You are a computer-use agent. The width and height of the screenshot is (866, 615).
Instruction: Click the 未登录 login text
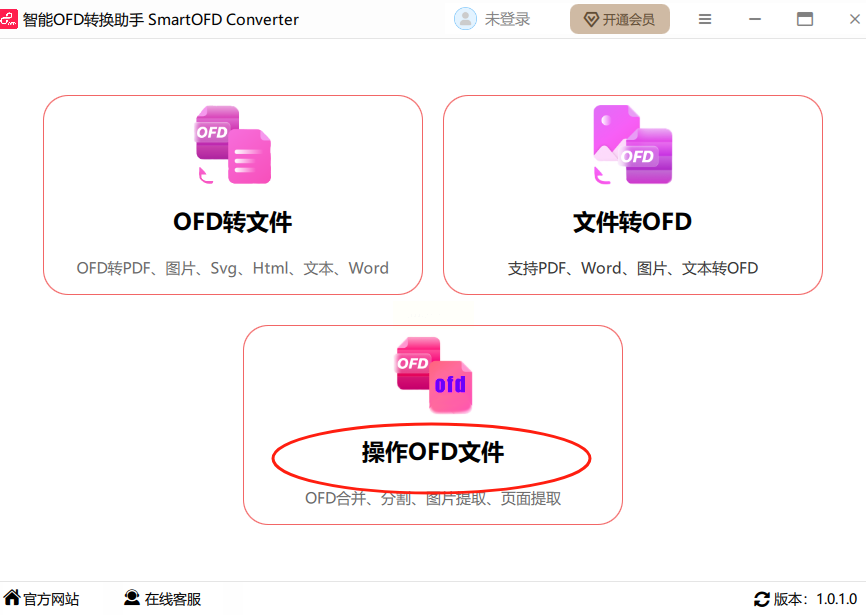pos(507,19)
